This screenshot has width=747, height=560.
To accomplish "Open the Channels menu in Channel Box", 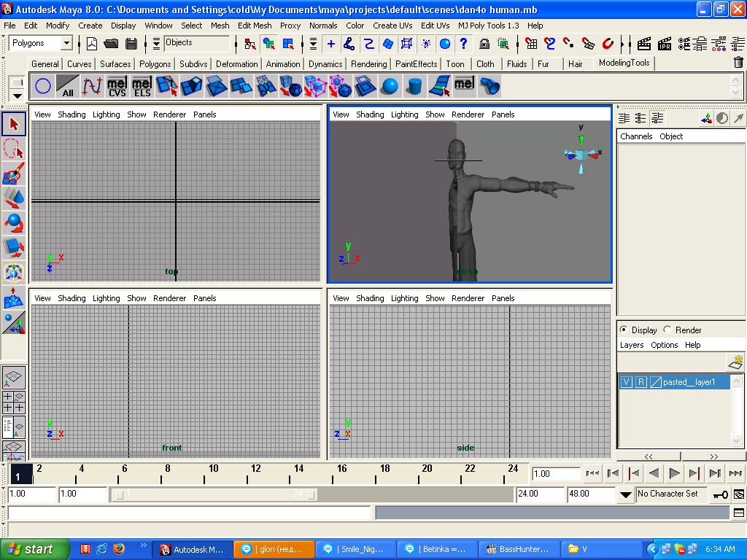I will 636,136.
